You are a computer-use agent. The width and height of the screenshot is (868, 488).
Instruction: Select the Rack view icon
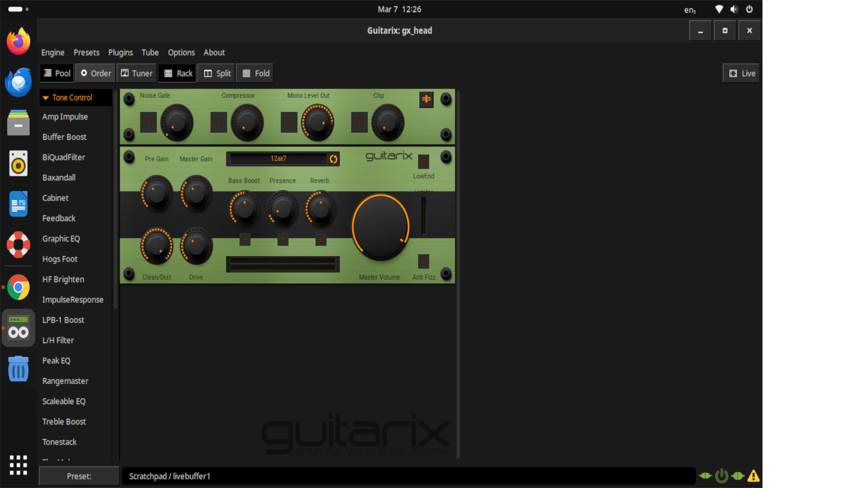pyautogui.click(x=177, y=72)
